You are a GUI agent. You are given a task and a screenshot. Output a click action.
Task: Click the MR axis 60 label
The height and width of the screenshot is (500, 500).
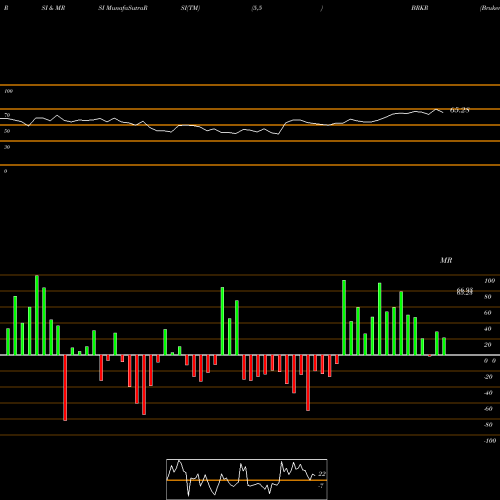coord(488,313)
